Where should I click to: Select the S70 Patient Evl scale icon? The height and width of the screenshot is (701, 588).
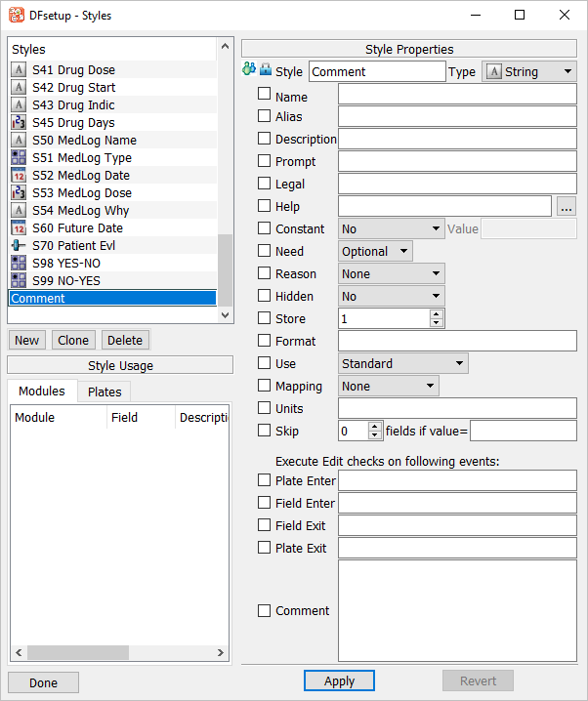click(x=19, y=246)
